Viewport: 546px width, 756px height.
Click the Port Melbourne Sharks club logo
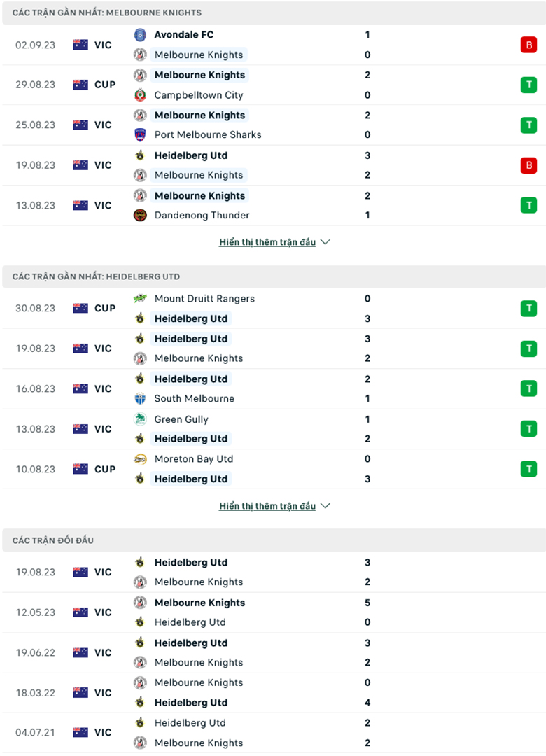[x=140, y=135]
